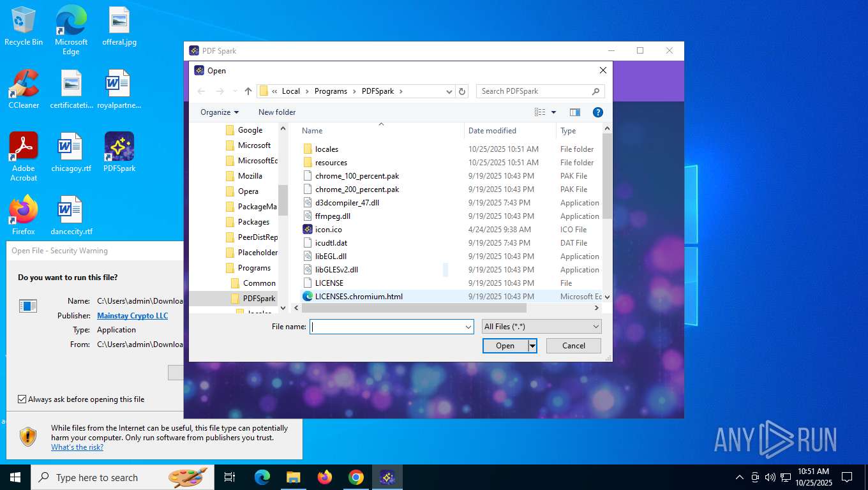868x490 pixels.
Task: Open Chrome from the taskbar
Action: pos(356,477)
